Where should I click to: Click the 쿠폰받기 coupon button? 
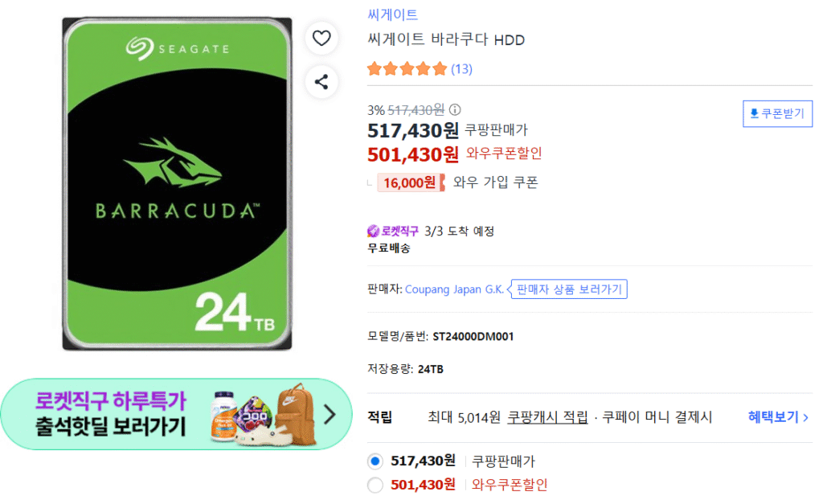click(x=776, y=113)
